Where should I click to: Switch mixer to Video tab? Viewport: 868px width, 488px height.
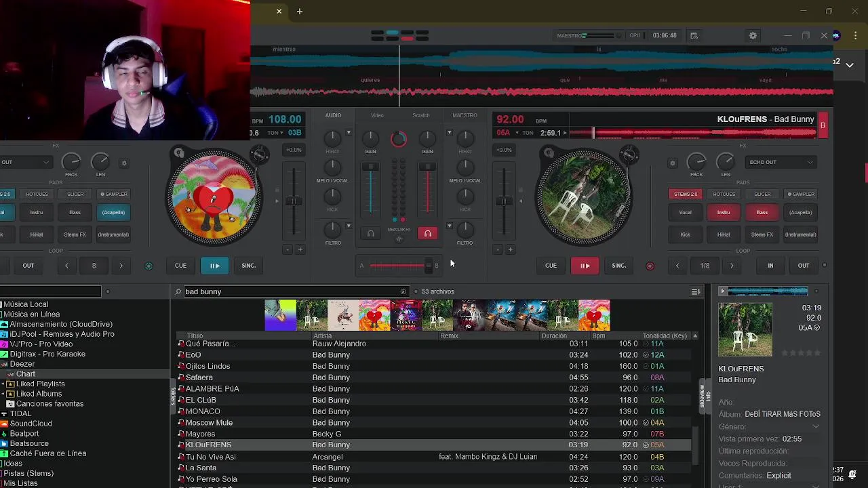pyautogui.click(x=377, y=115)
